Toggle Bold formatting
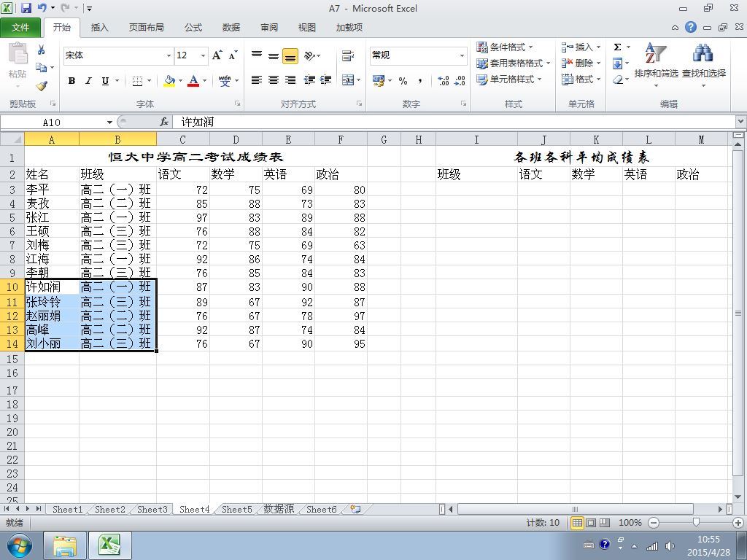The image size is (747, 560). (72, 81)
